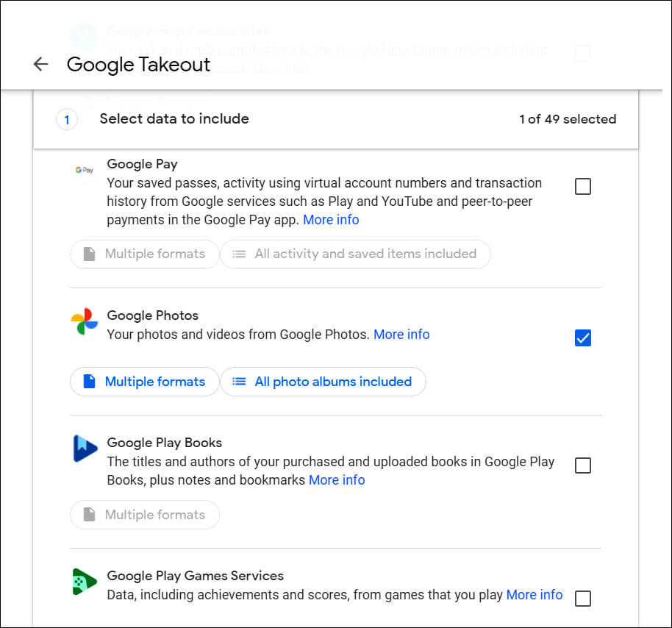Image resolution: width=672 pixels, height=628 pixels.
Task: Open More info for Google Play Books
Action: click(x=337, y=479)
